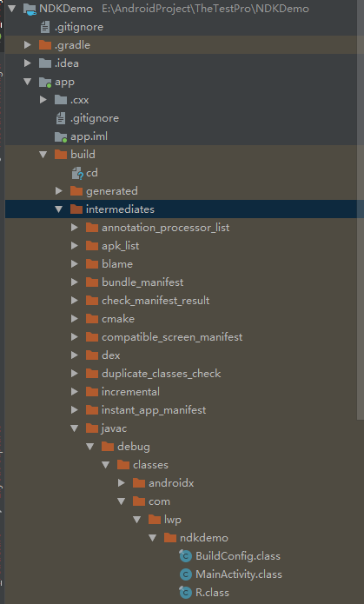Image resolution: width=364 pixels, height=604 pixels.
Task: Expand the cmake folder arrow
Action: click(75, 319)
